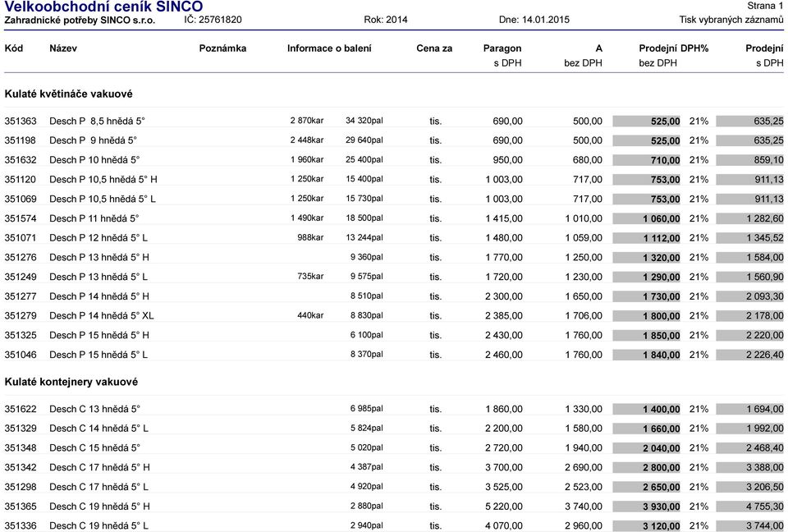Screen dimensions: 788x532
Task: Click '15 730pal' pallet value
Action: tap(364, 199)
